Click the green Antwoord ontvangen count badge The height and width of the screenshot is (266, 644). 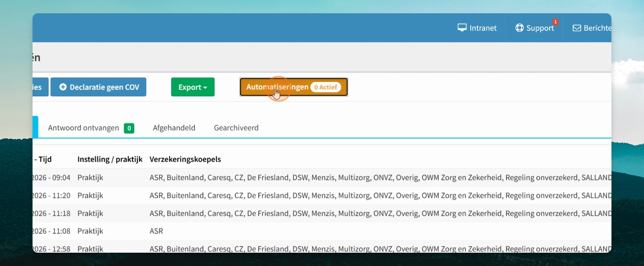click(129, 128)
